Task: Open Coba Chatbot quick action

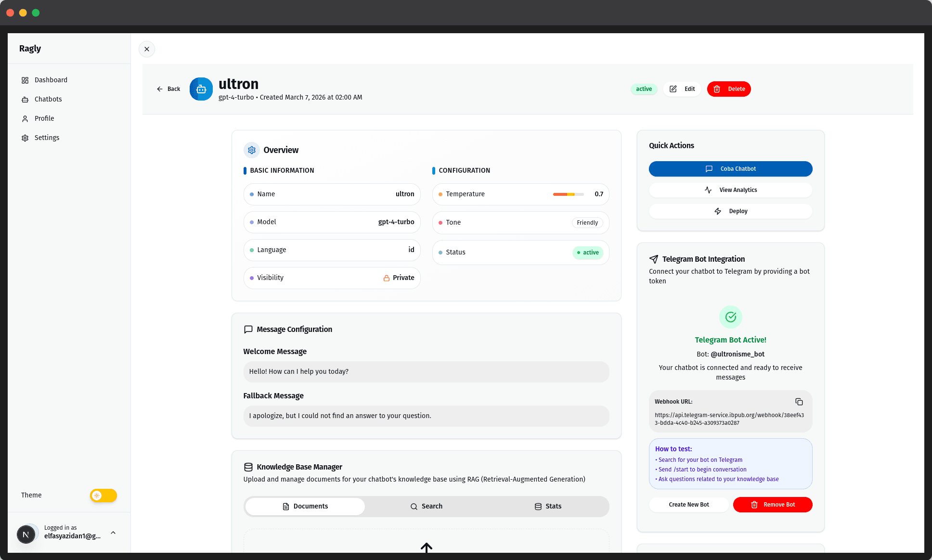Action: 730,169
